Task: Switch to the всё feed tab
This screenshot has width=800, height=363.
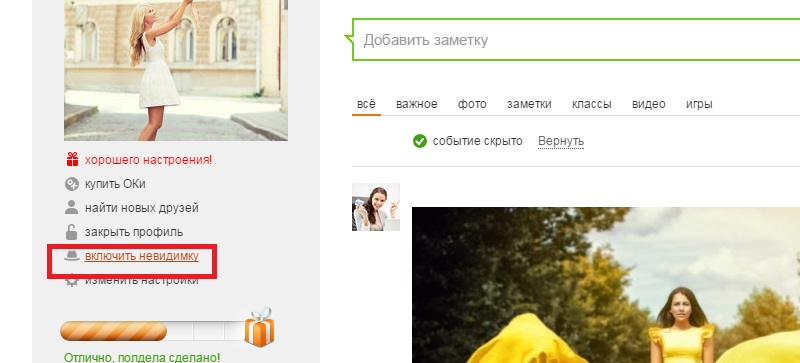Action: (x=366, y=104)
